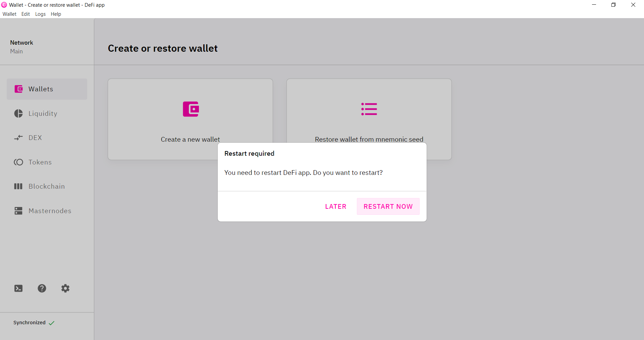
Task: Go to Blockchain label in sidebar
Action: pos(47,186)
